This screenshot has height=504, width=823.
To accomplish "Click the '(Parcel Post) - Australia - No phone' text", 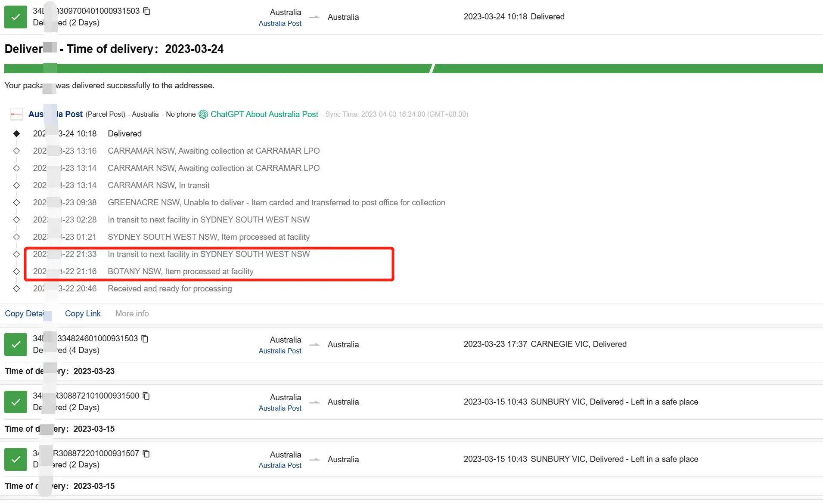I will (140, 114).
